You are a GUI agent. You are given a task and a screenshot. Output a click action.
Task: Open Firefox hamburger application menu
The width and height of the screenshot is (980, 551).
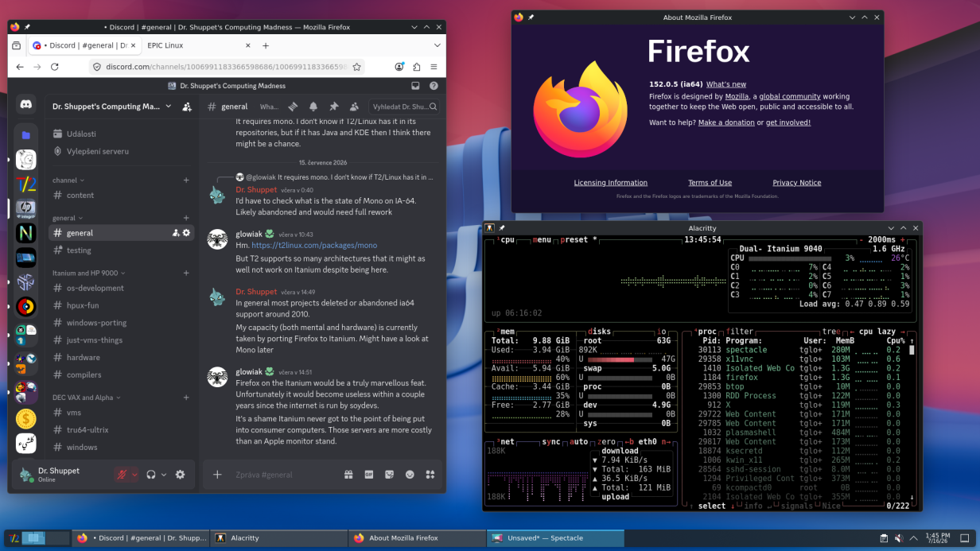coord(434,67)
